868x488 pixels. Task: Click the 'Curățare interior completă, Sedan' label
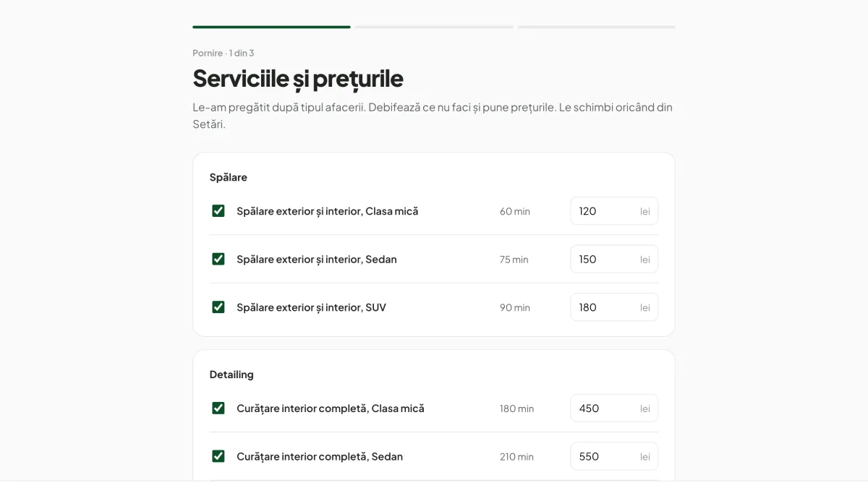pyautogui.click(x=320, y=456)
